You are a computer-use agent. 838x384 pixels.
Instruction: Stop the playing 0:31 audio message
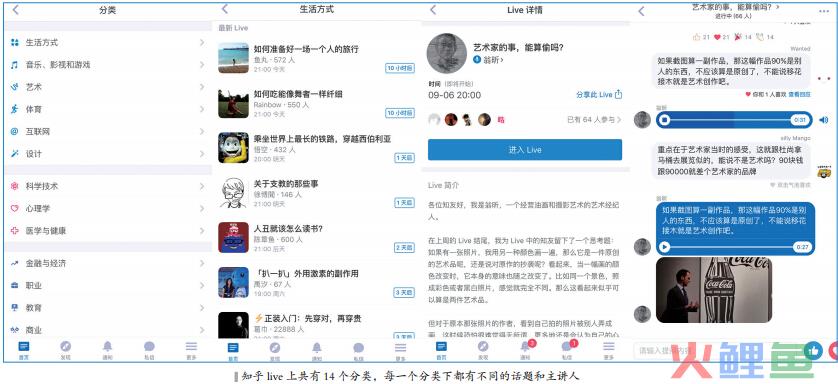(664, 120)
